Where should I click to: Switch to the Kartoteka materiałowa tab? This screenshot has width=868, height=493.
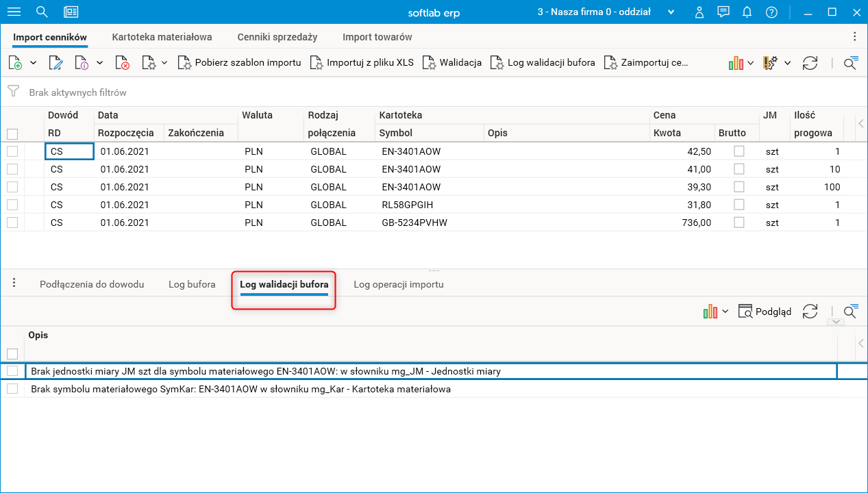click(162, 37)
